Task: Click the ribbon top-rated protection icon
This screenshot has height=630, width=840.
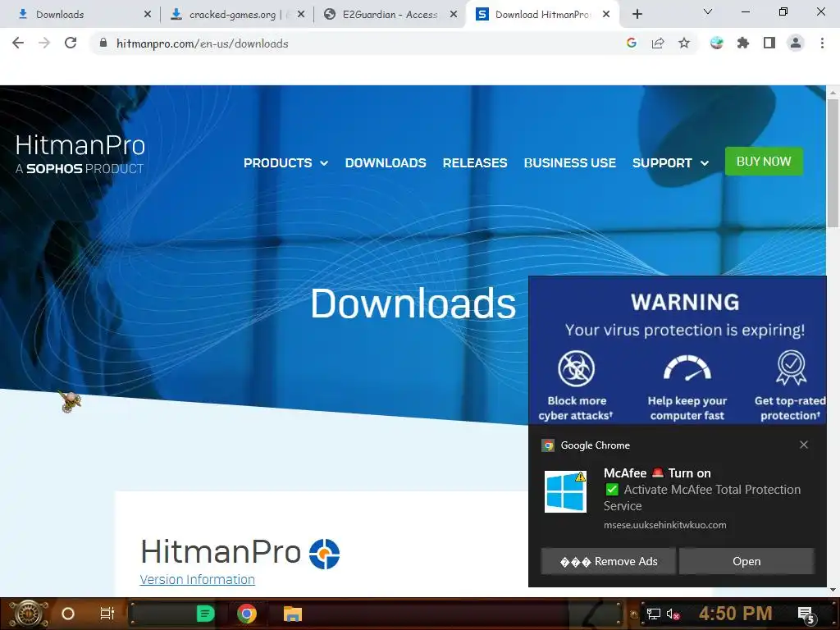Action: [x=792, y=367]
